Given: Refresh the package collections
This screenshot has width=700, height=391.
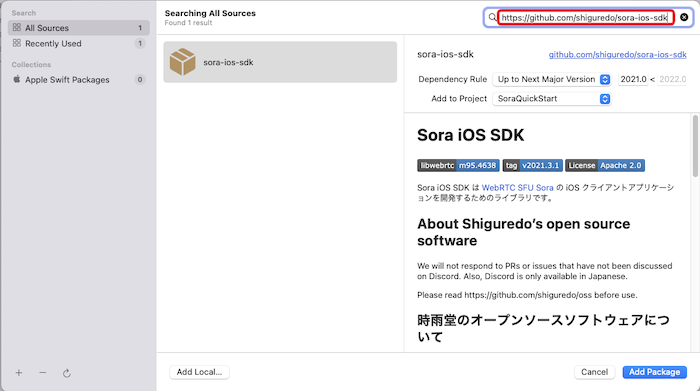Looking at the screenshot, I should pyautogui.click(x=67, y=373).
